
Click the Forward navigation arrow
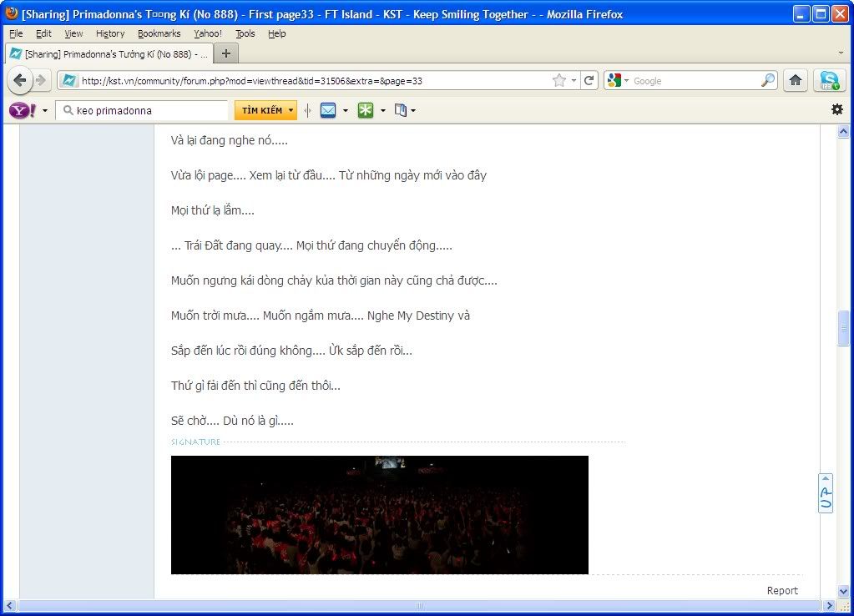pyautogui.click(x=41, y=81)
